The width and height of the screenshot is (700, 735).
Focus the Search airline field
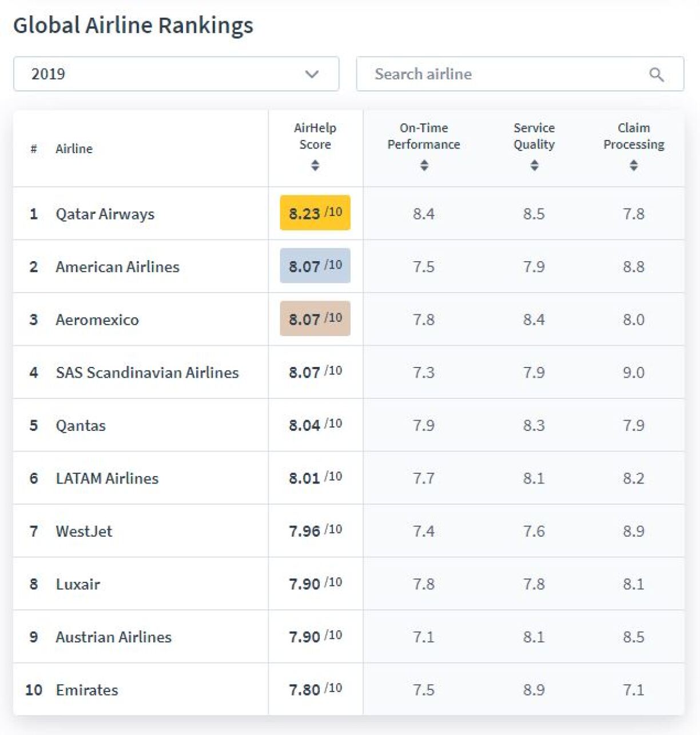pos(503,74)
